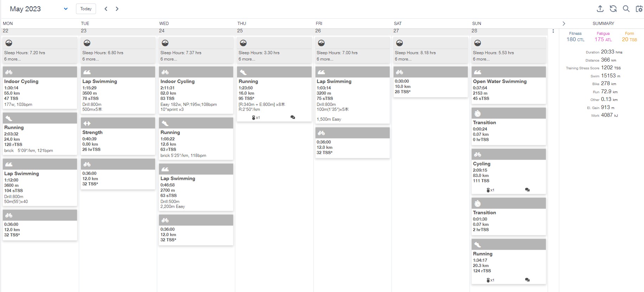Go to next week arrow
Image resolution: width=644 pixels, height=292 pixels.
tap(117, 9)
